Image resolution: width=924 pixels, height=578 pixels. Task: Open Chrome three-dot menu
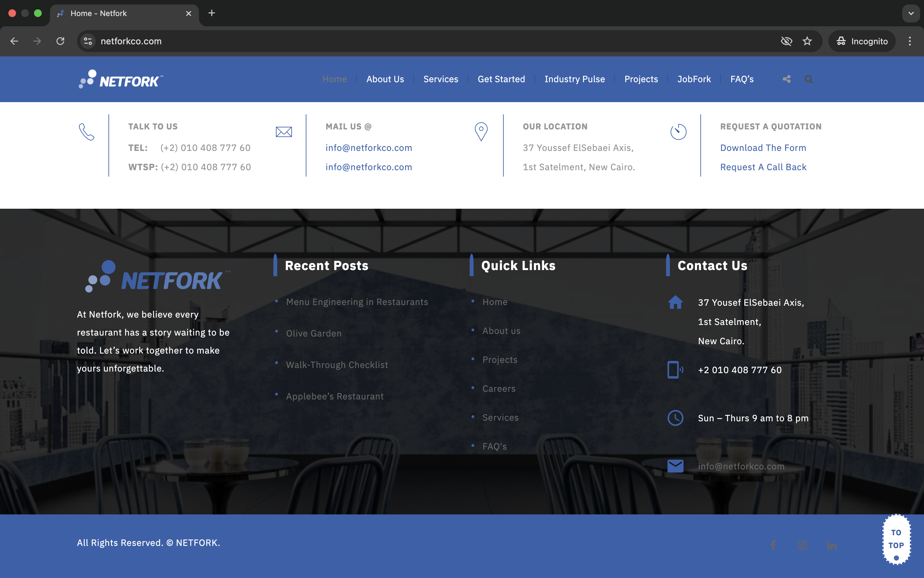[910, 41]
